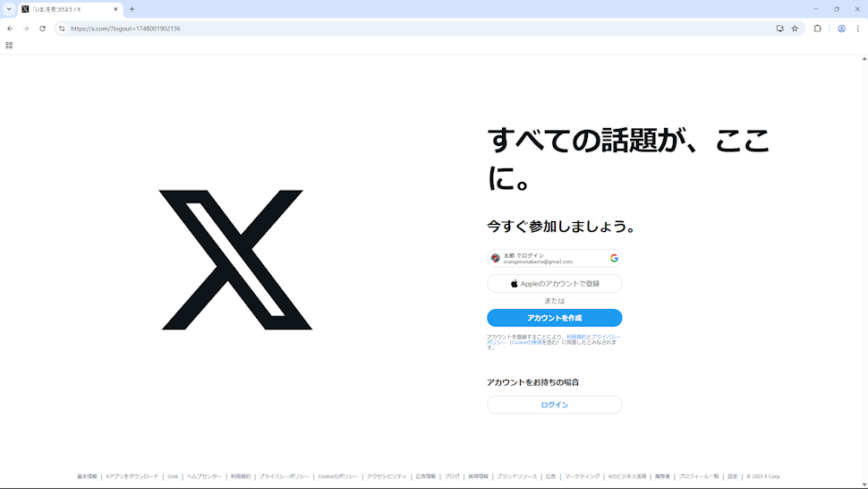Open footer link Cookieのポリシー
Image resolution: width=868 pixels, height=489 pixels.
(x=337, y=476)
